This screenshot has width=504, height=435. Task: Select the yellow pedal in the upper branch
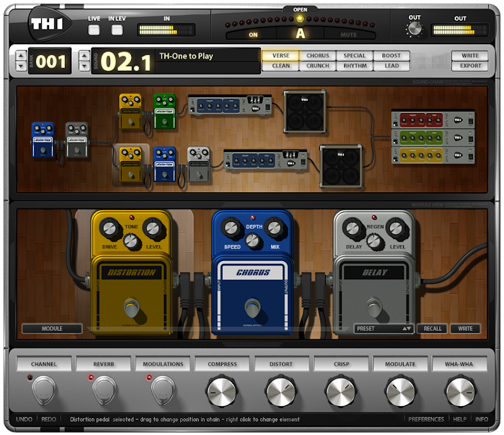tap(130, 112)
